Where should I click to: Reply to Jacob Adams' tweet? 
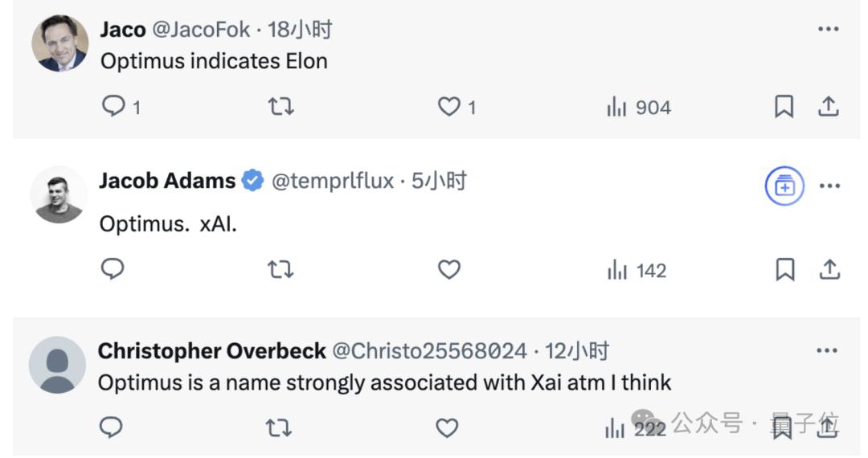point(113,270)
